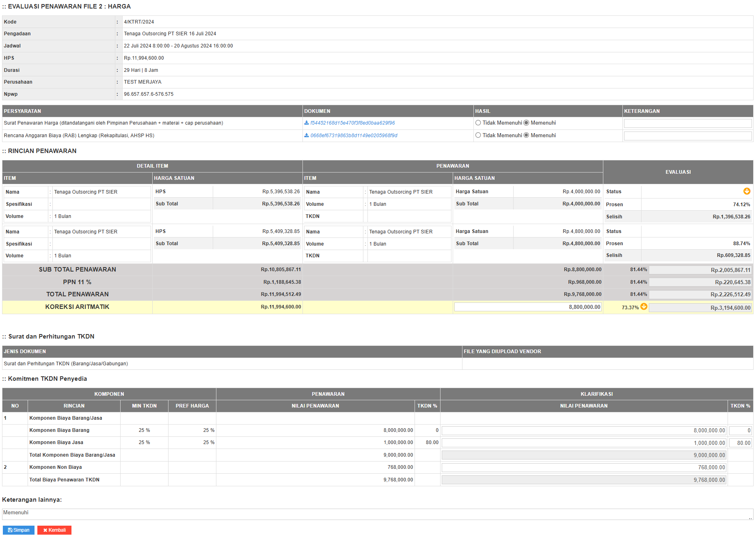Choose Tidak Memenuhi for Rencana Anggaran Biaya
The width and height of the screenshot is (756, 535).
[x=478, y=136]
